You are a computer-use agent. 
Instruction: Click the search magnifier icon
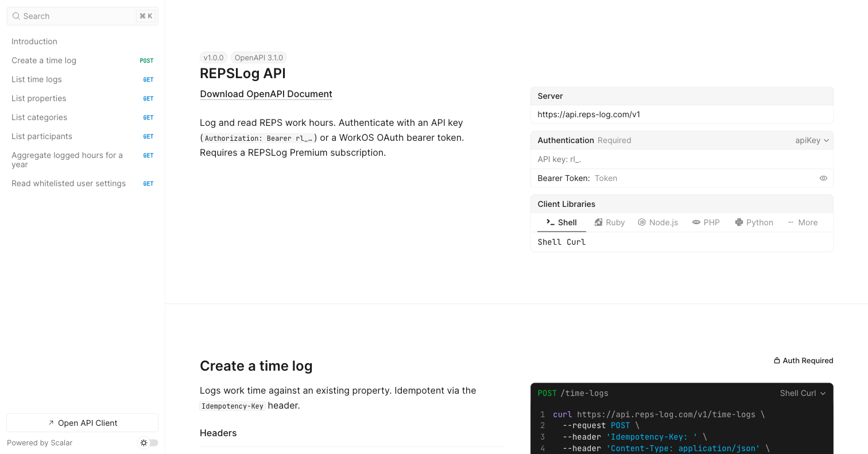point(16,16)
